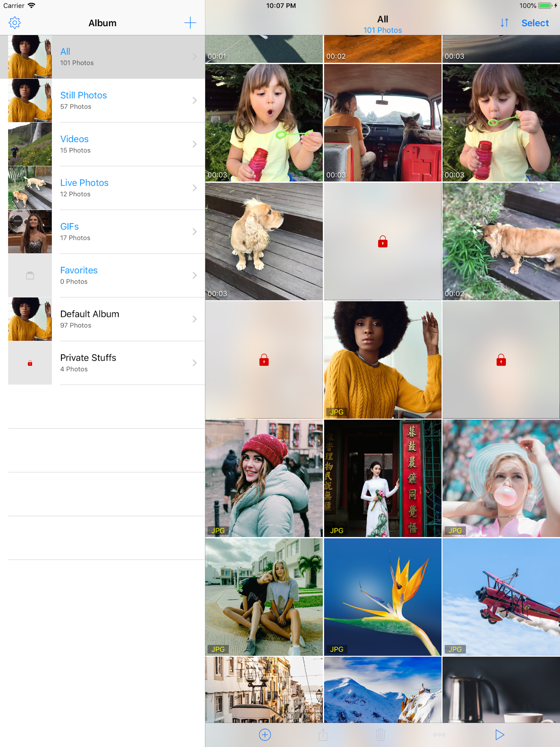Open the Live Photos album
The width and height of the screenshot is (560, 747).
pos(84,188)
